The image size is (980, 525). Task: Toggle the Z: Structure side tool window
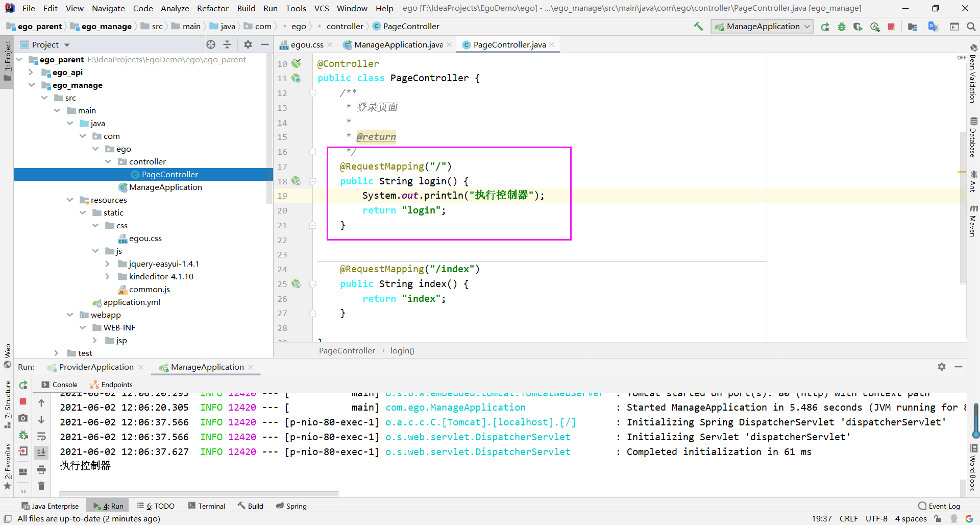coord(7,404)
